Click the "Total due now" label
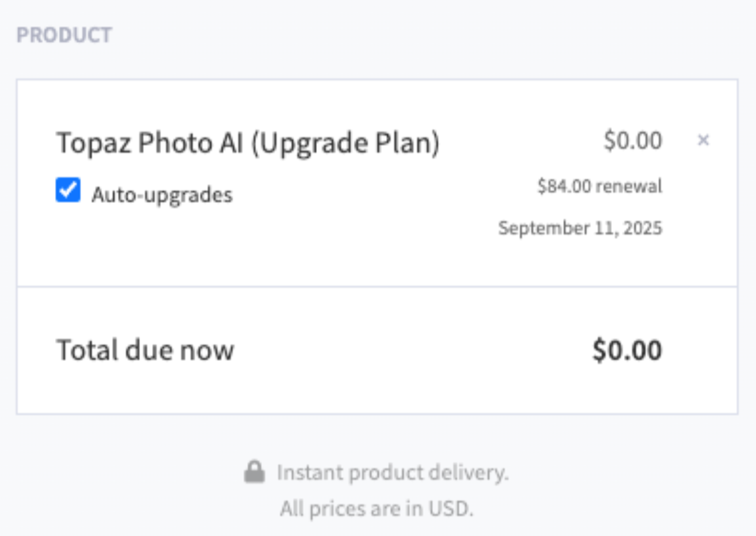Image resolution: width=756 pixels, height=536 pixels. click(145, 350)
